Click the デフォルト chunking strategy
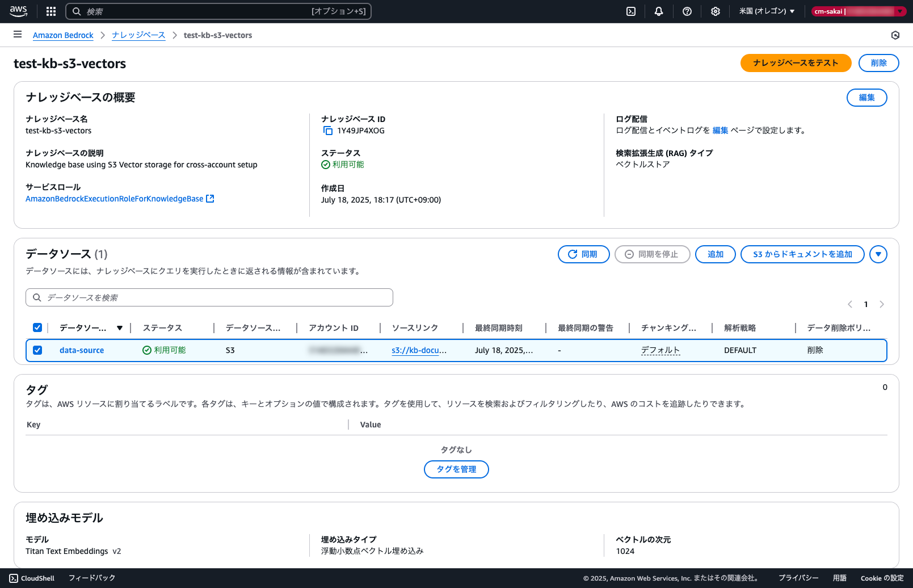The height and width of the screenshot is (588, 913). click(660, 350)
